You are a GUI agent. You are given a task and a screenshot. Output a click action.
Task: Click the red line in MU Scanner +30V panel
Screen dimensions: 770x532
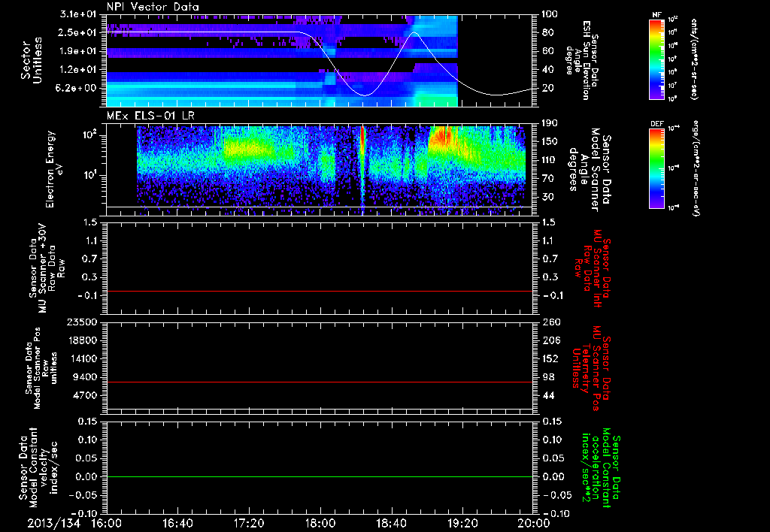[320, 292]
